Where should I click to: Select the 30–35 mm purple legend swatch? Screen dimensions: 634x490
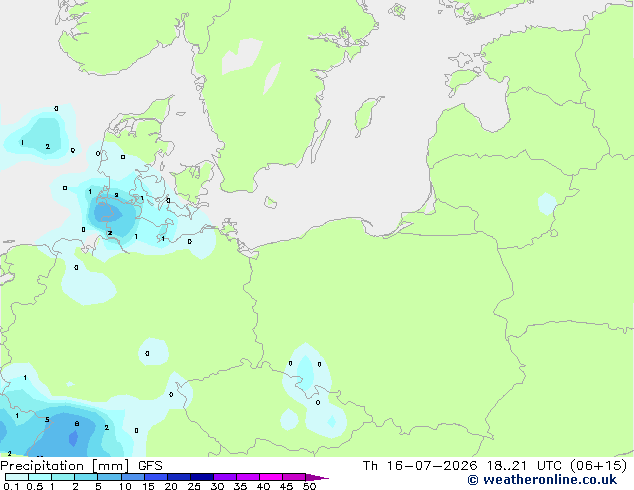[x=225, y=477]
